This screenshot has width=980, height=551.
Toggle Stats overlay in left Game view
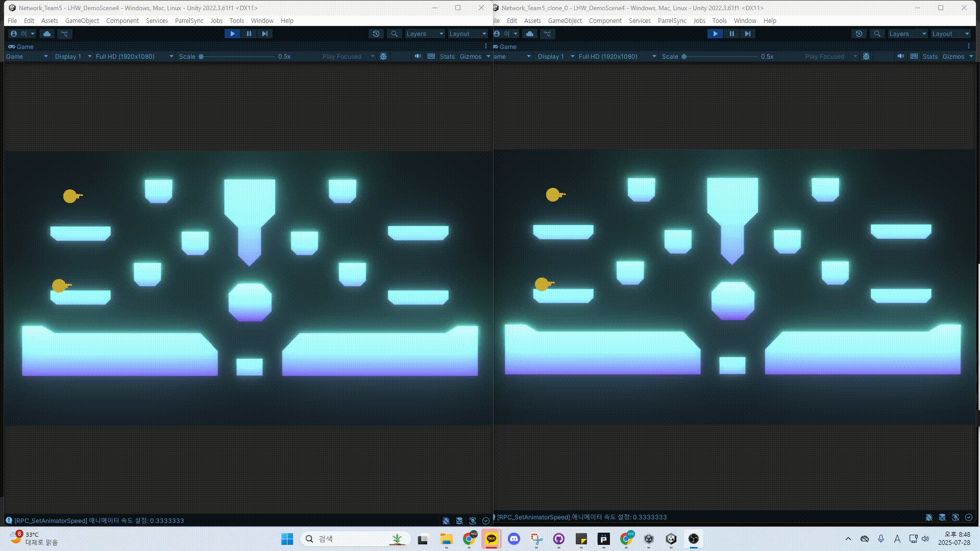tap(447, 56)
